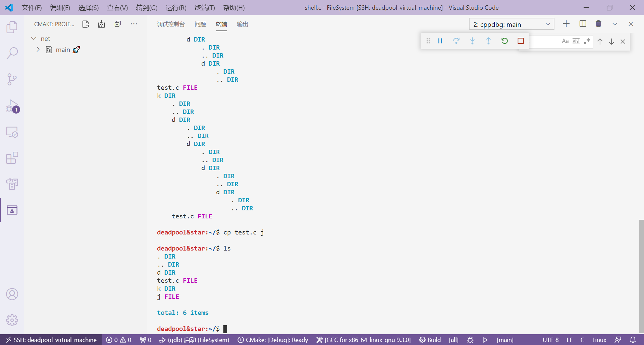Click the collapse all icon in CMake panel
Screen dimensions: 644x345
click(118, 24)
